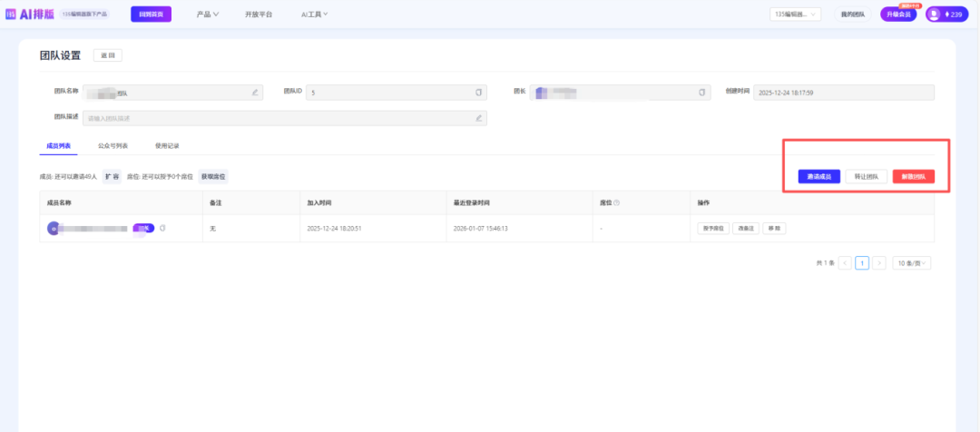Click the 成员名称 column header
The image size is (980, 432).
click(58, 203)
